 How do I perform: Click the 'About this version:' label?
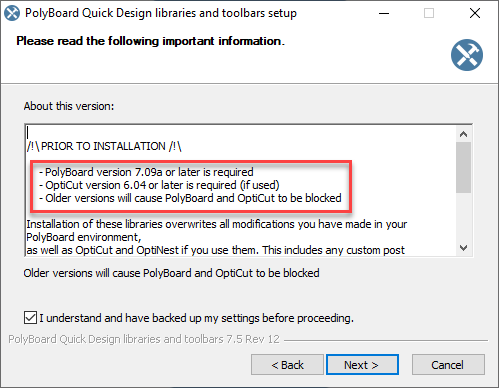[69, 106]
